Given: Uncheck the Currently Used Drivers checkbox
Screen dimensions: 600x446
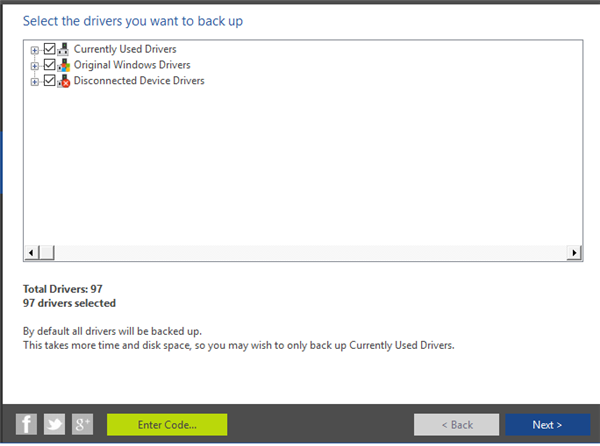Looking at the screenshot, I should point(49,49).
